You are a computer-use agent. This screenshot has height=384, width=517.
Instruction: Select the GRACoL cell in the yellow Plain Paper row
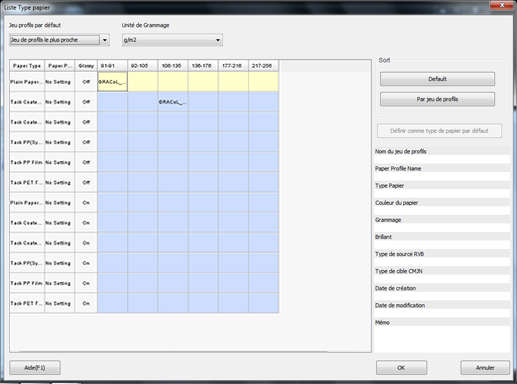[112, 82]
